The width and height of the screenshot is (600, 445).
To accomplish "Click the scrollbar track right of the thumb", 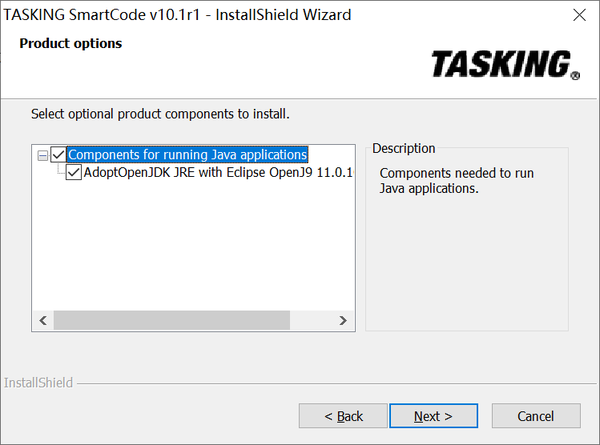I will pyautogui.click(x=311, y=321).
